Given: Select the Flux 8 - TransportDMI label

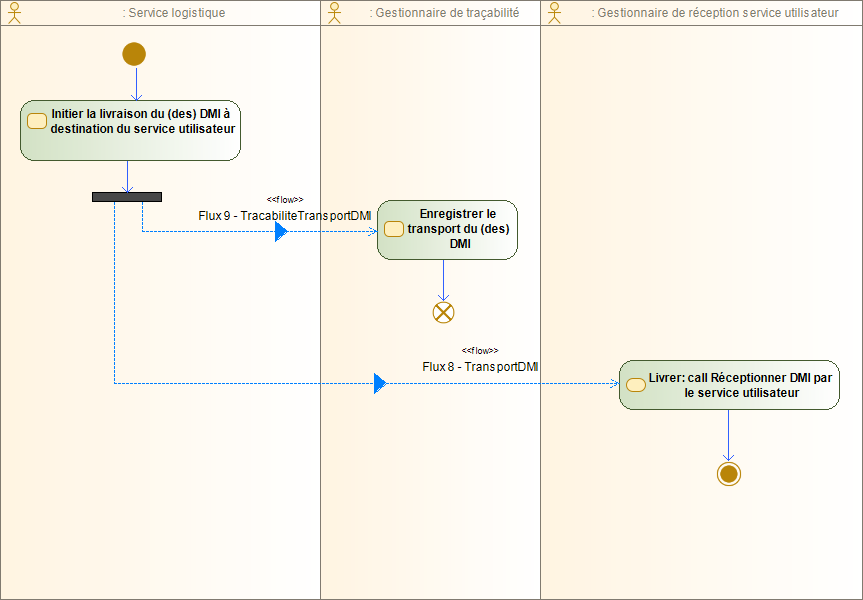Looking at the screenshot, I should tap(481, 366).
